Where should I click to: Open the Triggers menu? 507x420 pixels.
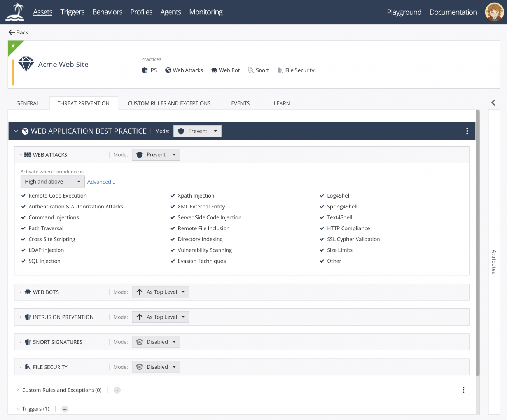[72, 12]
